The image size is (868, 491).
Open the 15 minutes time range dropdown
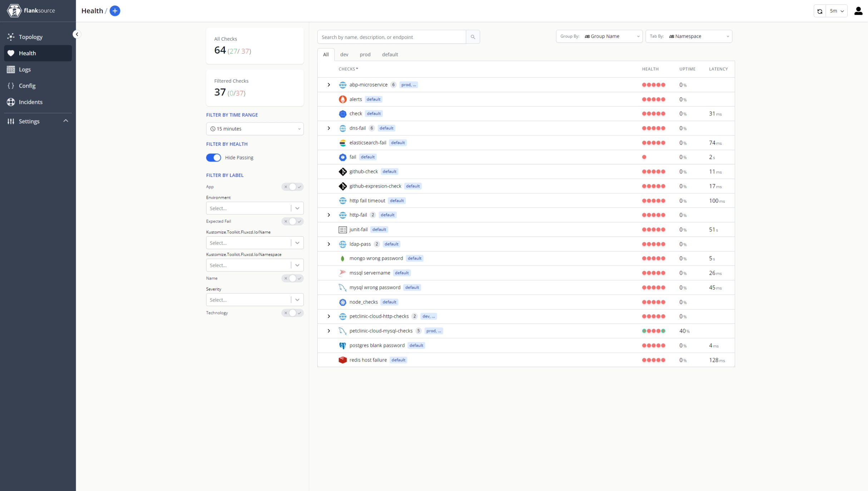[255, 129]
